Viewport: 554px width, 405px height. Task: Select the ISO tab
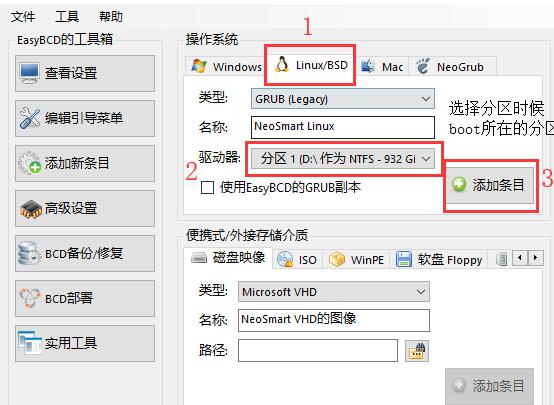297,260
